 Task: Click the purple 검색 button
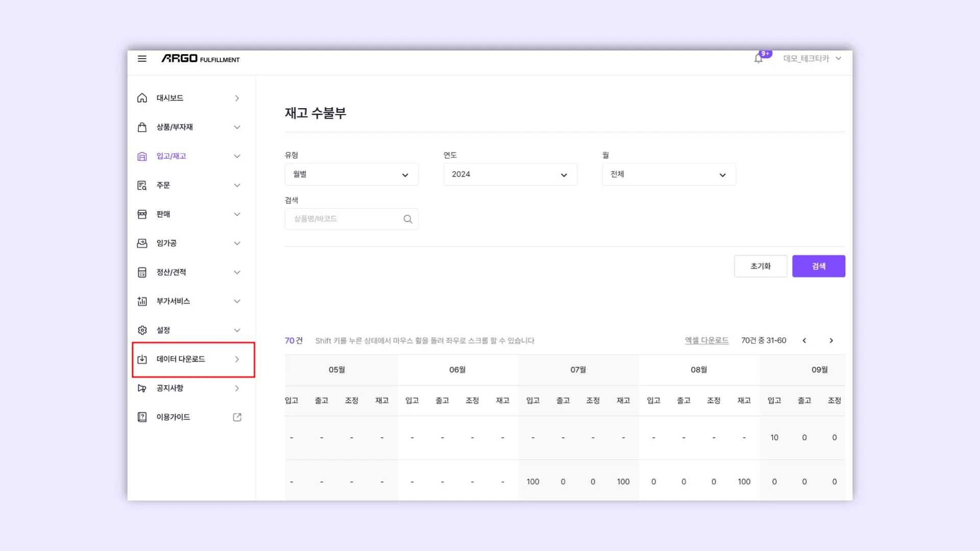click(818, 266)
